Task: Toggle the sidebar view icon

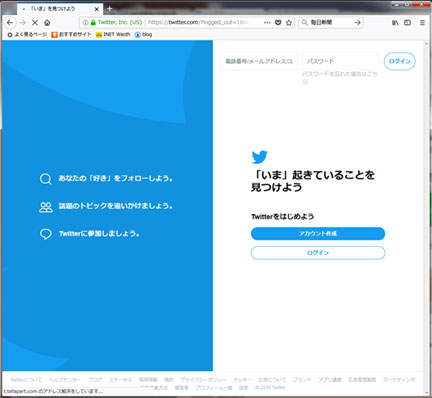Action: coord(407,23)
